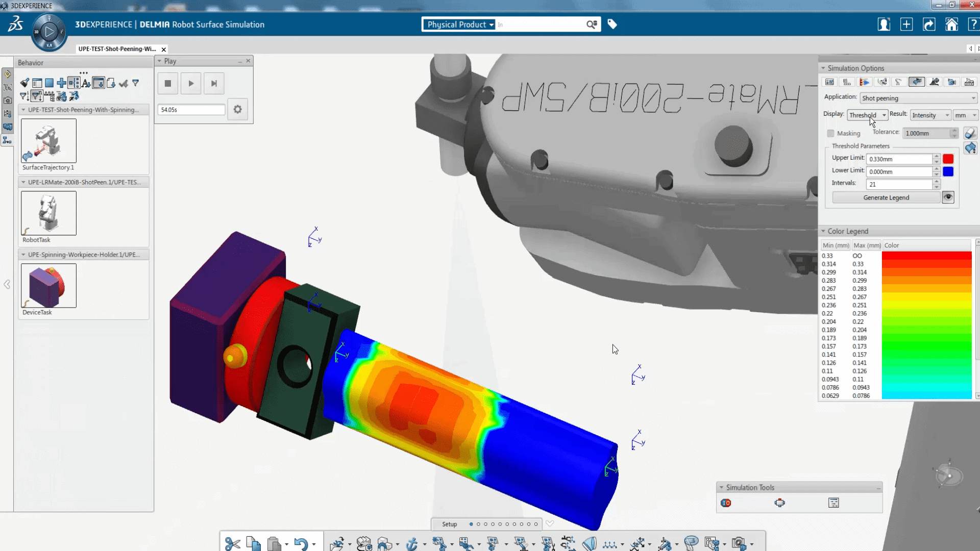
Task: Click the red Upper Limit color swatch
Action: coord(948,159)
